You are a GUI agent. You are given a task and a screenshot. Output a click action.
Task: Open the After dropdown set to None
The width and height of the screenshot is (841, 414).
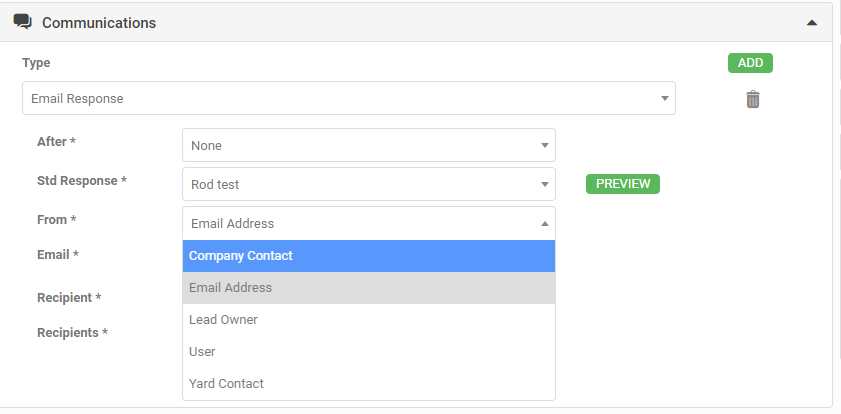pyautogui.click(x=368, y=145)
